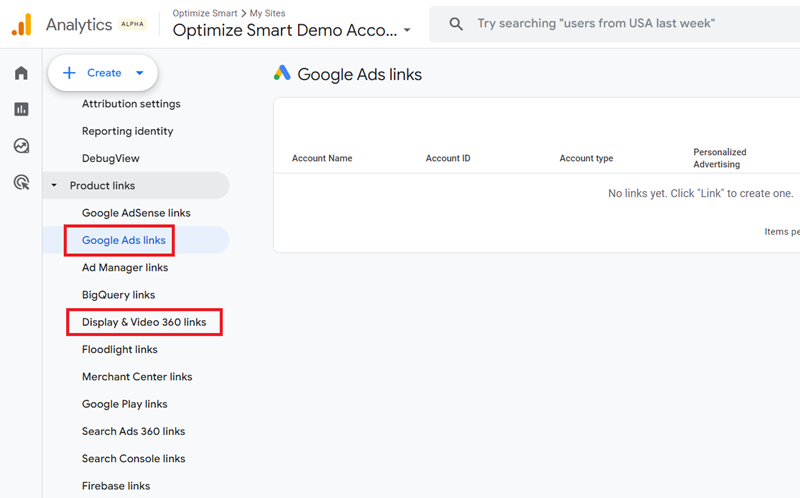Open the Reports bar-chart icon
This screenshot has width=800, height=498.
21,109
